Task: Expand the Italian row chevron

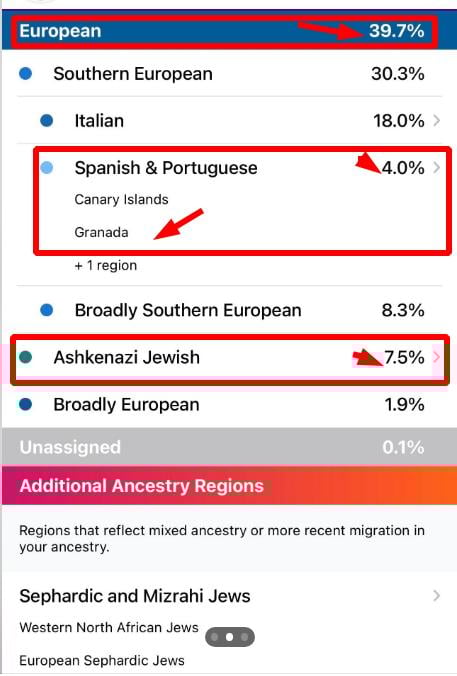Action: pyautogui.click(x=437, y=120)
